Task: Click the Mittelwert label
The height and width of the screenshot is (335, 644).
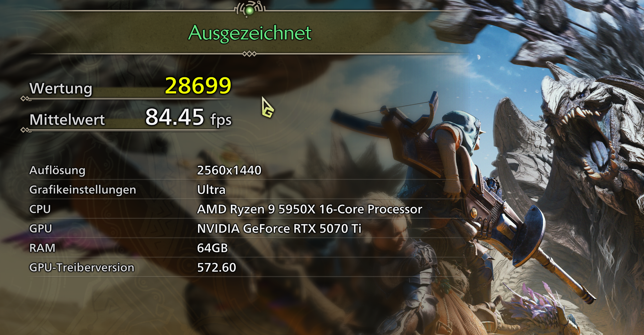Action: 67,120
